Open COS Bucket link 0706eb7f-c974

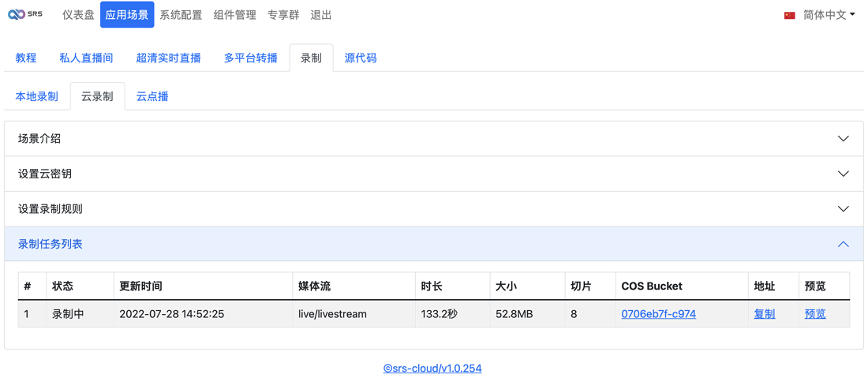click(659, 314)
